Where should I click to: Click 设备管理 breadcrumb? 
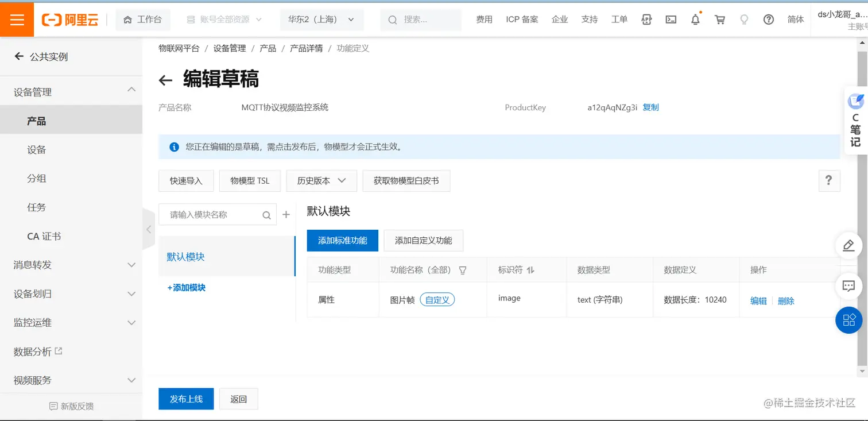pos(230,48)
